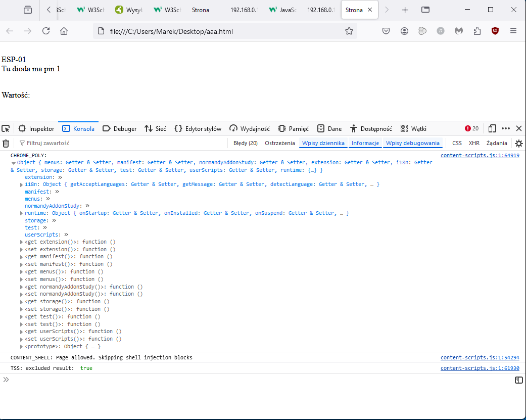Screen dimensions: 526x420
Task: Close the active Strona tab
Action: click(370, 10)
